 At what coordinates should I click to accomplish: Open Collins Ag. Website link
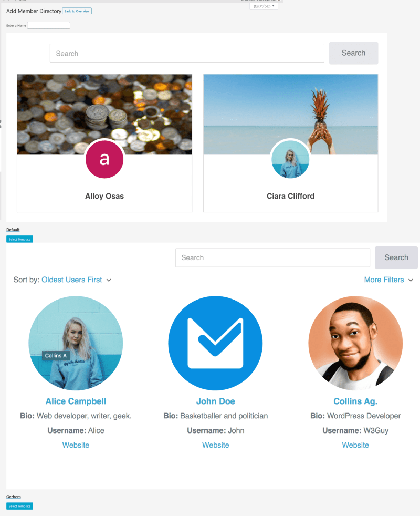355,445
